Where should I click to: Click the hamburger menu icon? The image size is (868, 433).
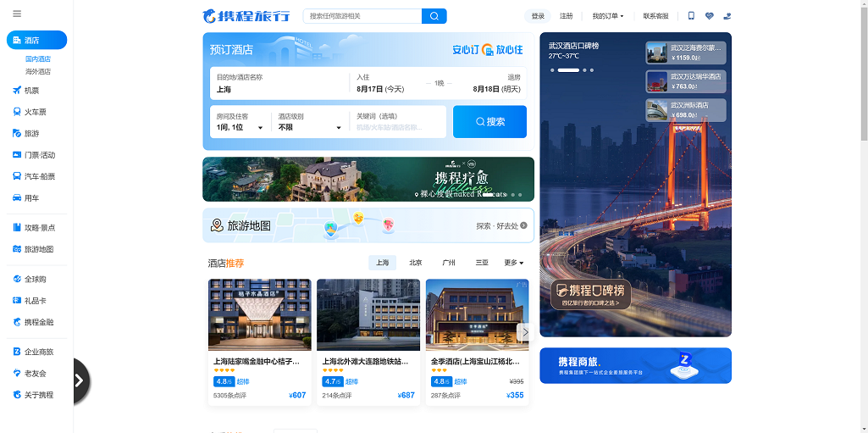coord(17,14)
